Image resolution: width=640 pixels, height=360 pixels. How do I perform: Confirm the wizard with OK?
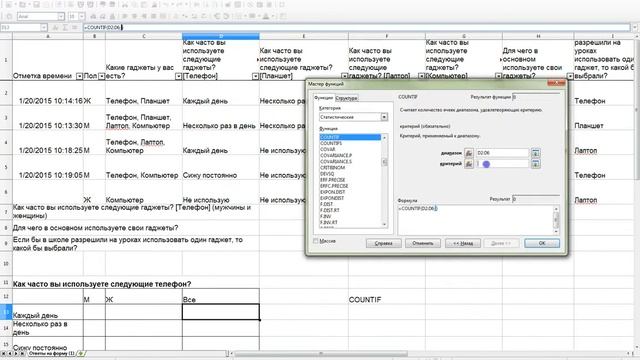(542, 243)
